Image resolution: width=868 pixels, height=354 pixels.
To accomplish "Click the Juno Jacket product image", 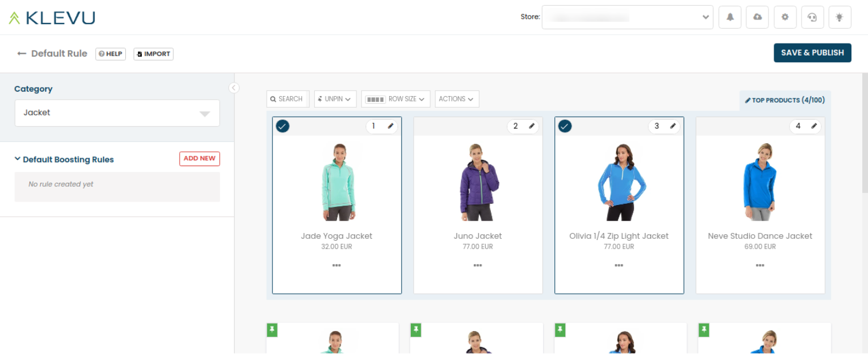I will tap(478, 182).
